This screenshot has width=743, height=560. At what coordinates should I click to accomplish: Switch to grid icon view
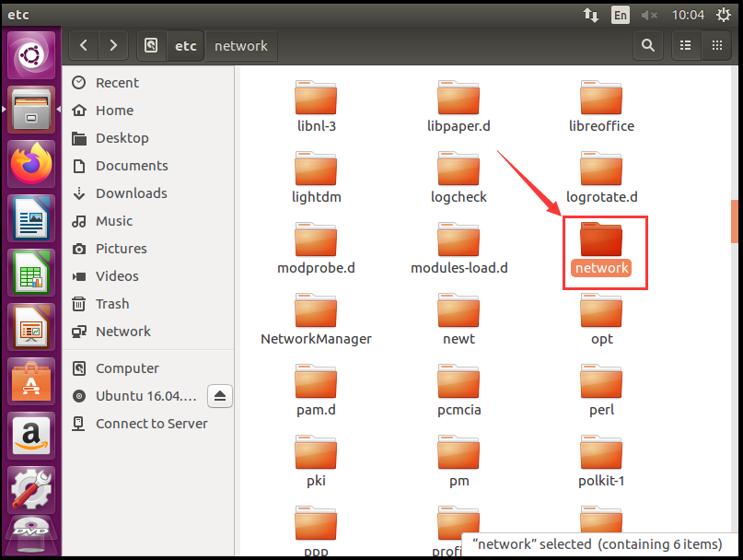(717, 45)
